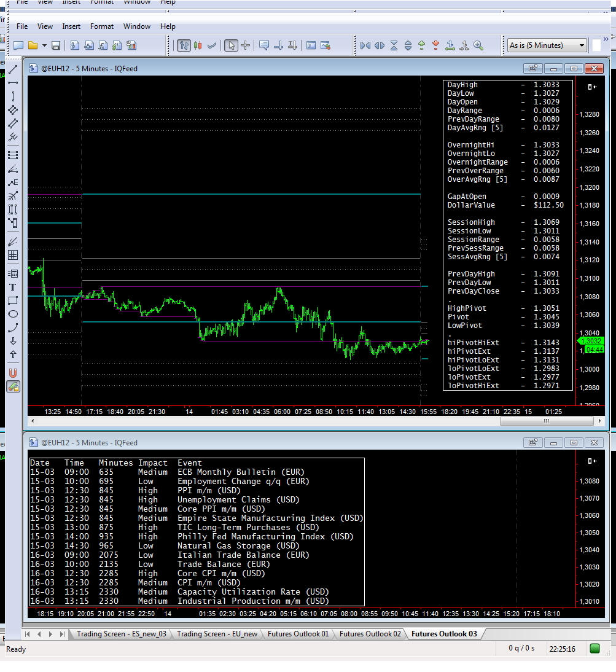Select the rectangle drawing tool
Viewport: 616px width, 672px height.
pos(13,300)
